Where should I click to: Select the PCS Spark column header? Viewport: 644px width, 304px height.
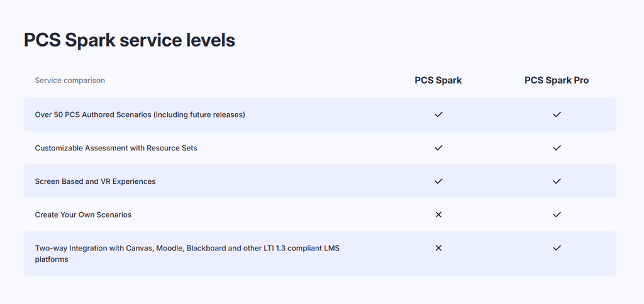click(438, 81)
